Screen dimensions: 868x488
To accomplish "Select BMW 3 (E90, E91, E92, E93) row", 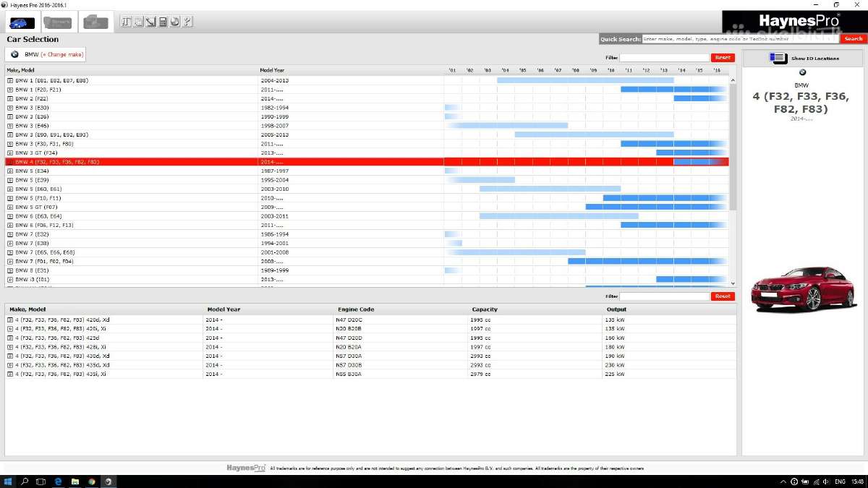I will point(367,134).
